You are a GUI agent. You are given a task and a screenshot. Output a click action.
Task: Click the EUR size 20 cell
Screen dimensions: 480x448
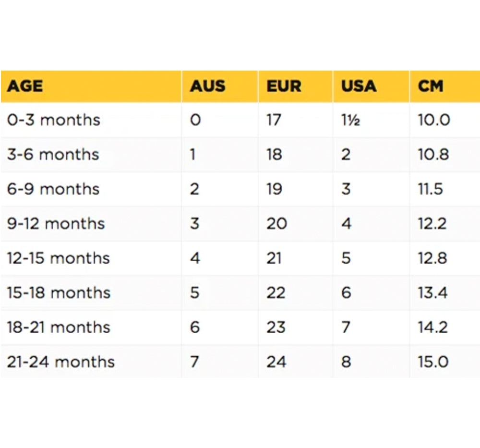point(277,224)
